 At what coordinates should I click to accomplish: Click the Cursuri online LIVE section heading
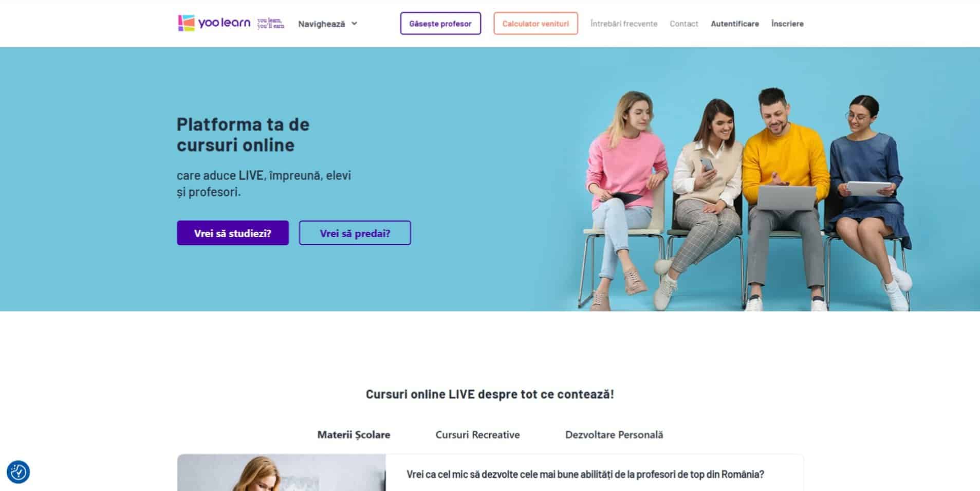490,394
